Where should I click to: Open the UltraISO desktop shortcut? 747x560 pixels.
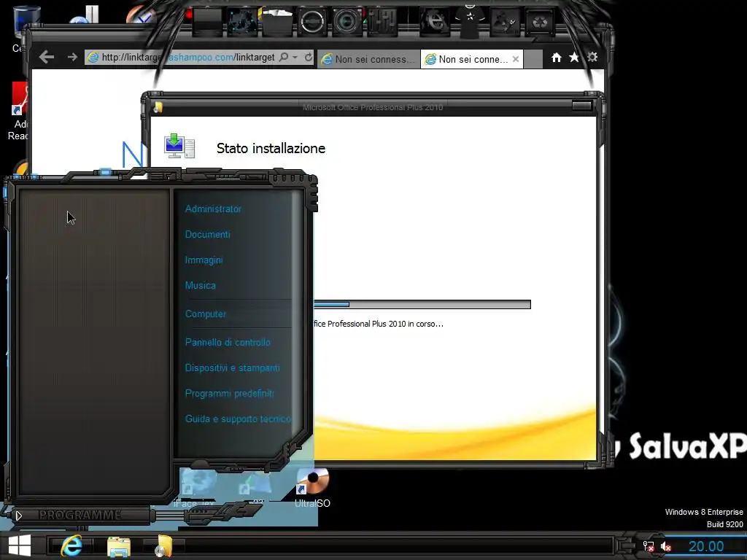coord(312,486)
